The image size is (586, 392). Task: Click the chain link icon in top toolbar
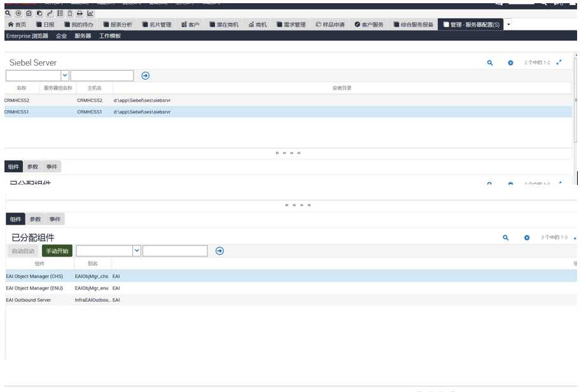click(50, 13)
